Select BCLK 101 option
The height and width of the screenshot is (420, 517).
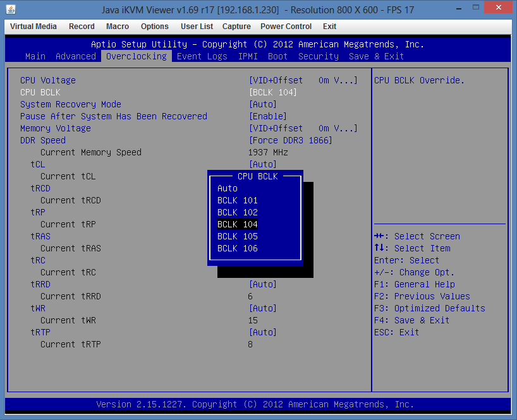click(238, 200)
